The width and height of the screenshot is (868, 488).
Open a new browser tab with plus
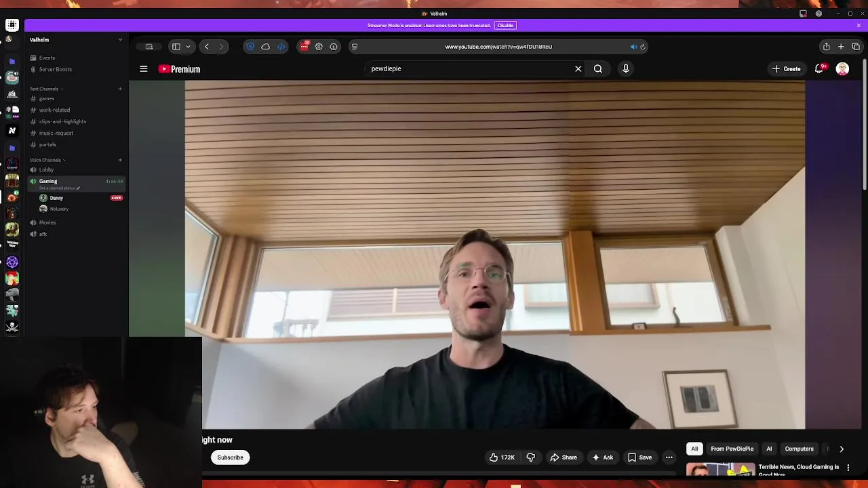tap(841, 47)
